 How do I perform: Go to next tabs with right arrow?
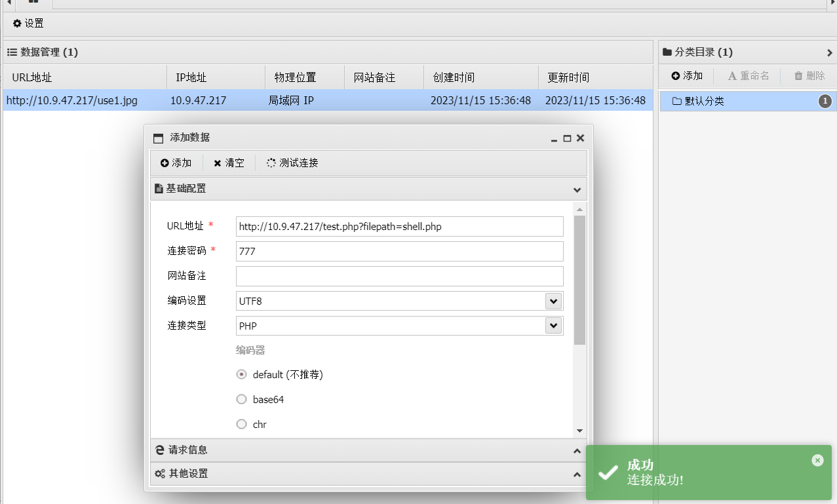(x=832, y=3)
